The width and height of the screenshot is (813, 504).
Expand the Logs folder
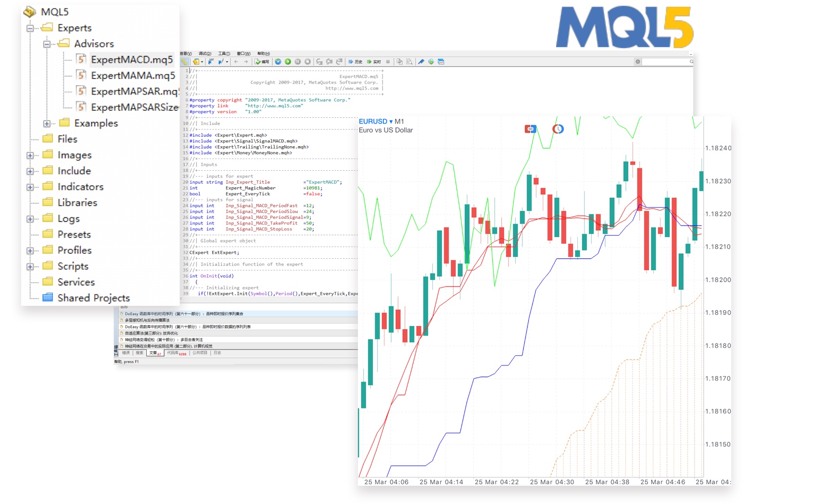(x=30, y=219)
